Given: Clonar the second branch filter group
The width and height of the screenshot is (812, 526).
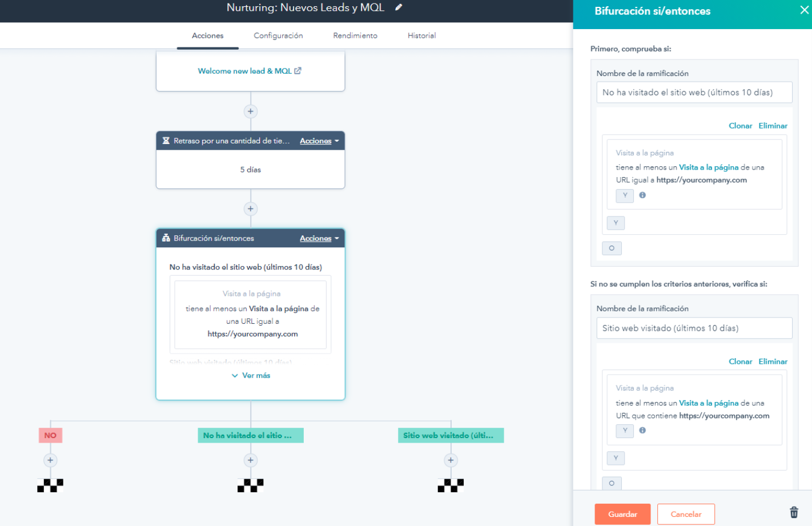Looking at the screenshot, I should tap(740, 362).
